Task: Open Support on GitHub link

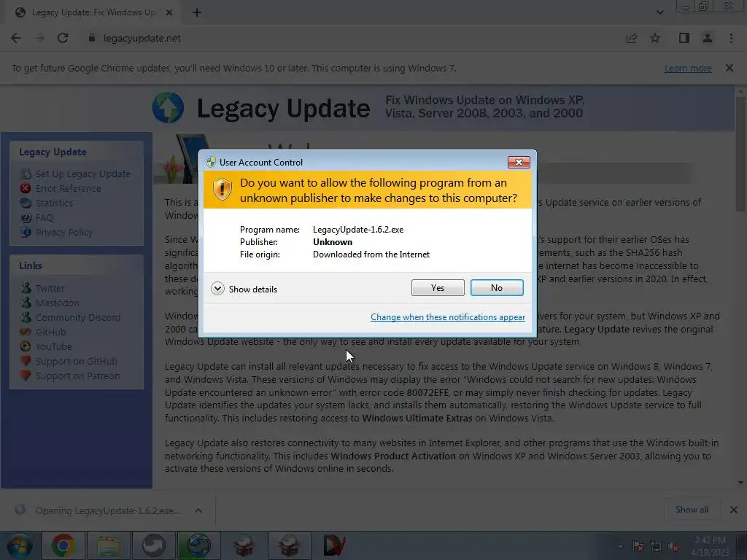Action: point(76,361)
